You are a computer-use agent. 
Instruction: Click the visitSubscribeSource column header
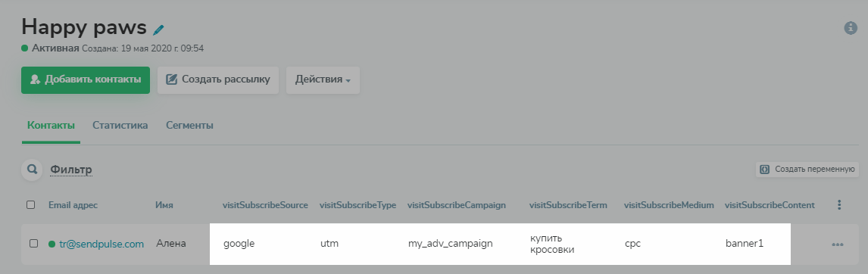tap(265, 205)
